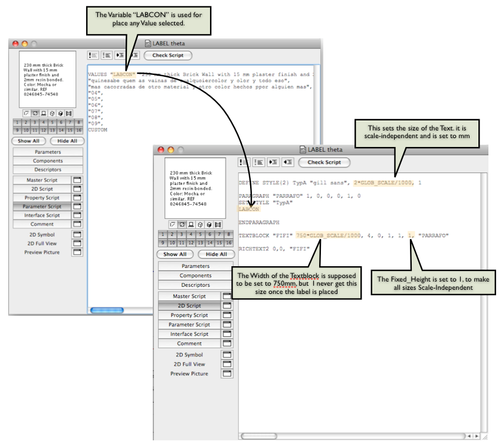
Task: Switch to Property Script in front window
Action: tap(189, 315)
